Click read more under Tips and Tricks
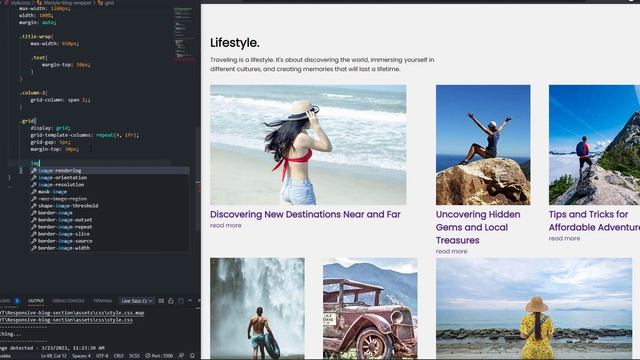 [x=564, y=238]
